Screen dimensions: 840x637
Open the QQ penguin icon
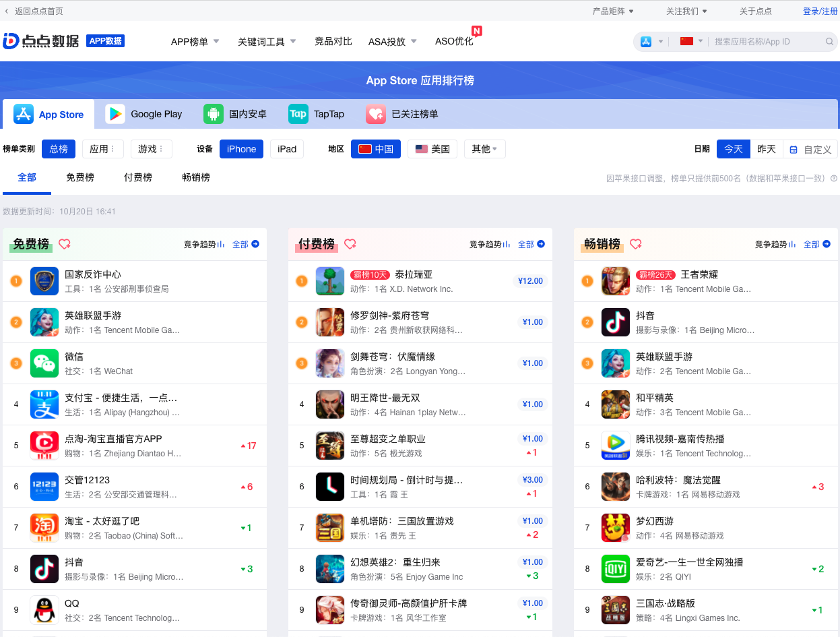click(44, 610)
